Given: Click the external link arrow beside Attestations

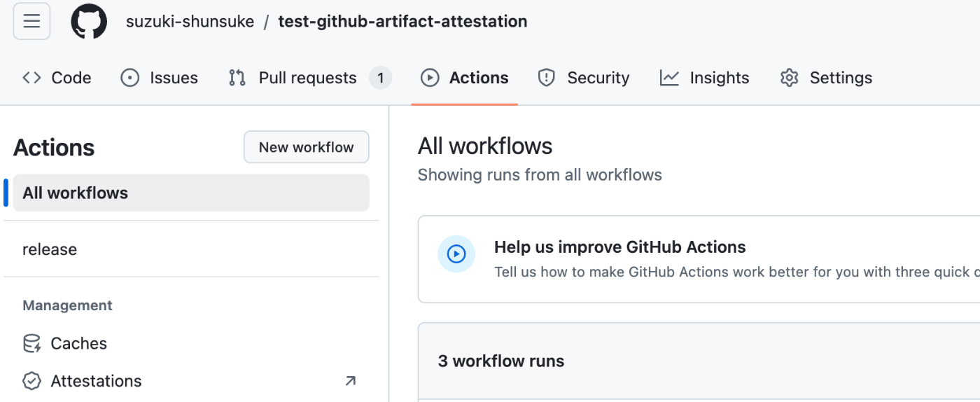Looking at the screenshot, I should coord(351,381).
